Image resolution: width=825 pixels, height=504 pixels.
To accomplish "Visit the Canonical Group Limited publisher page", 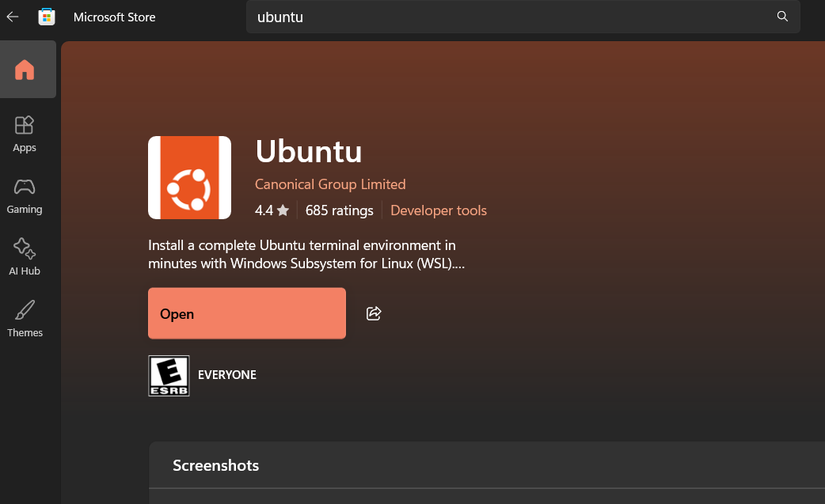I will pos(330,184).
